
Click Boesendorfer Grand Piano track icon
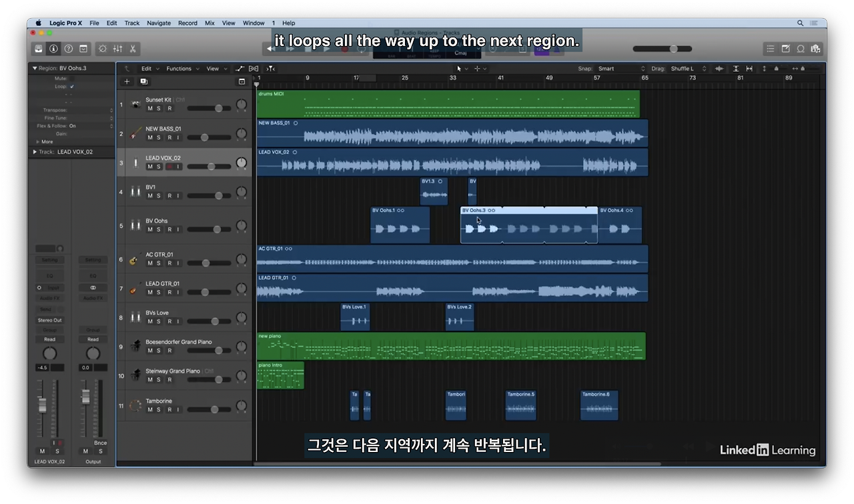135,347
